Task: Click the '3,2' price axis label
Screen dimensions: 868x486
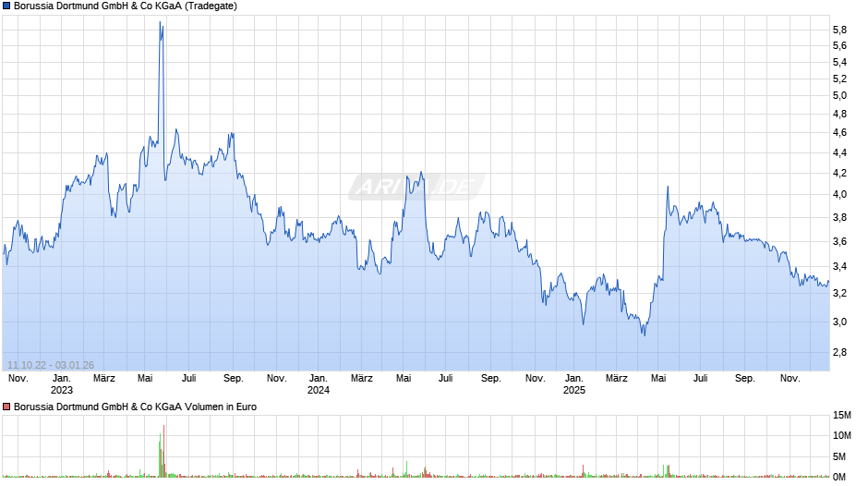Action: [839, 293]
